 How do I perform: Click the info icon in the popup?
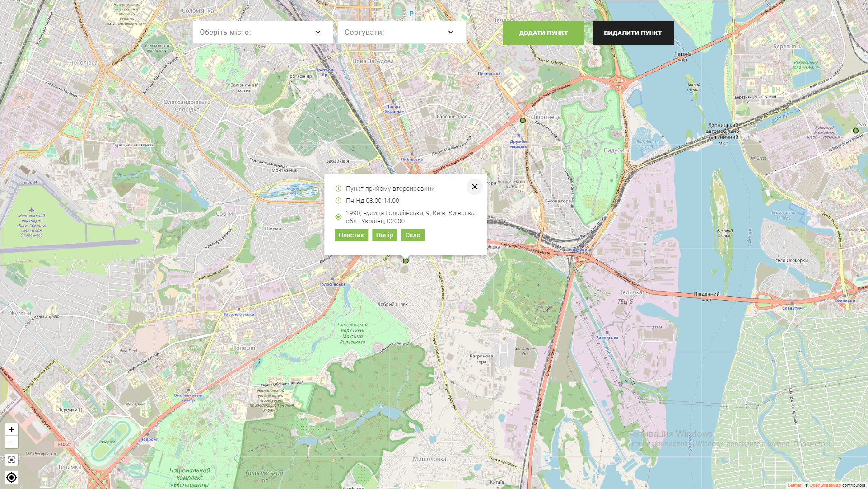338,188
